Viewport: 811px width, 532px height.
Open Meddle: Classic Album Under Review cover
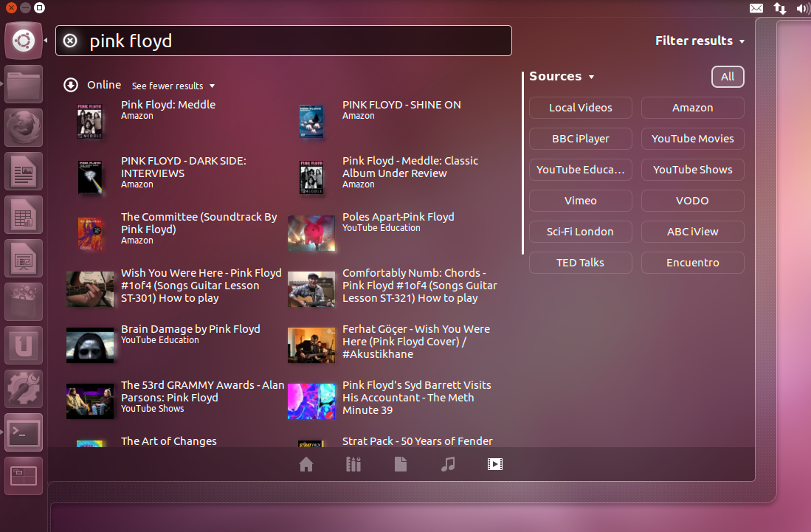click(311, 177)
